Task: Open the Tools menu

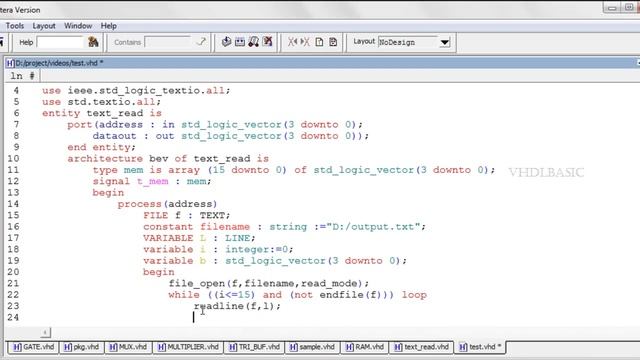Action: [15, 26]
